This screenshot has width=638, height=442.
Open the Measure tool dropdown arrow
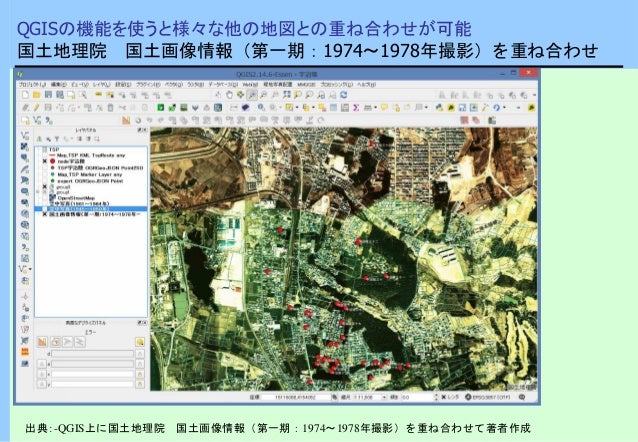tap(375, 108)
